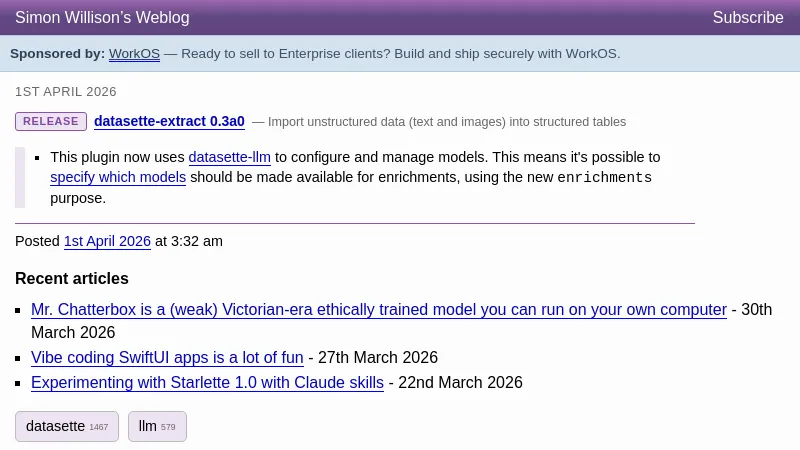800x450 pixels.
Task: Visit the WorkOS sponsor link
Action: tap(134, 54)
